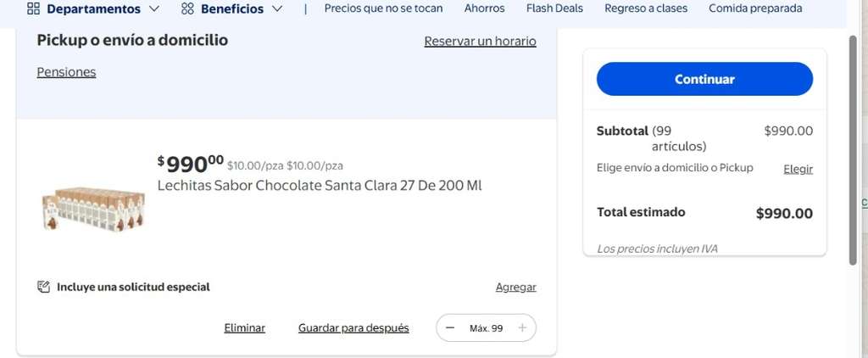The image size is (868, 358).
Task: Open Comida preparada section
Action: click(x=755, y=8)
